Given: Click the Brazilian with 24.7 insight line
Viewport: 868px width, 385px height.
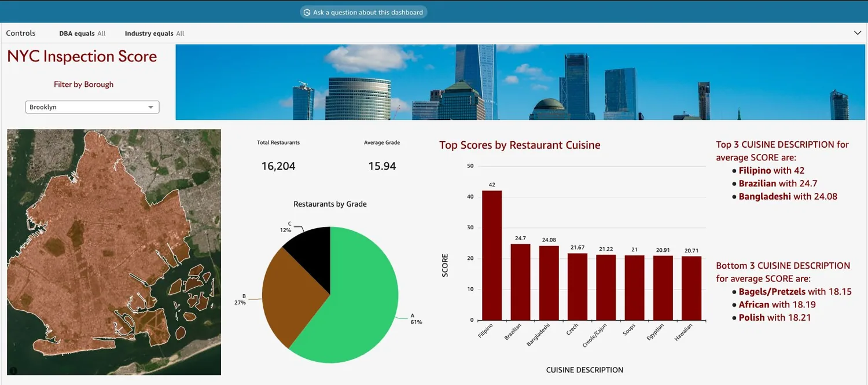Looking at the screenshot, I should (778, 184).
